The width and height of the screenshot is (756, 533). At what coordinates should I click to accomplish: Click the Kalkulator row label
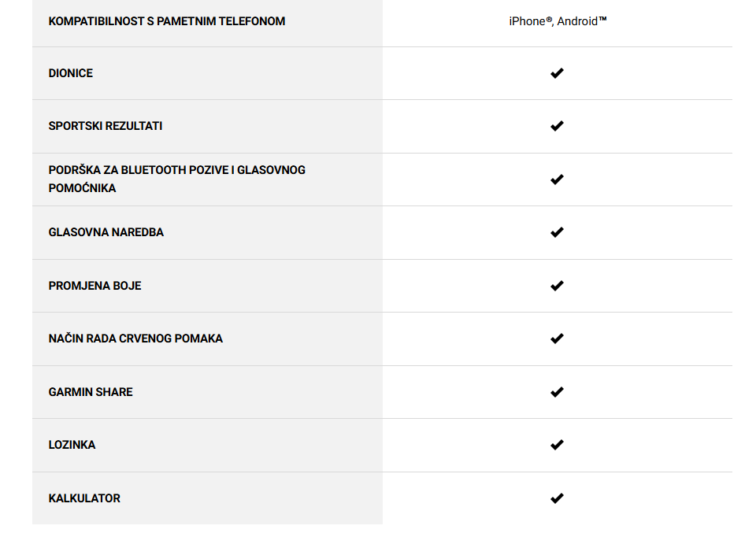[x=84, y=498]
